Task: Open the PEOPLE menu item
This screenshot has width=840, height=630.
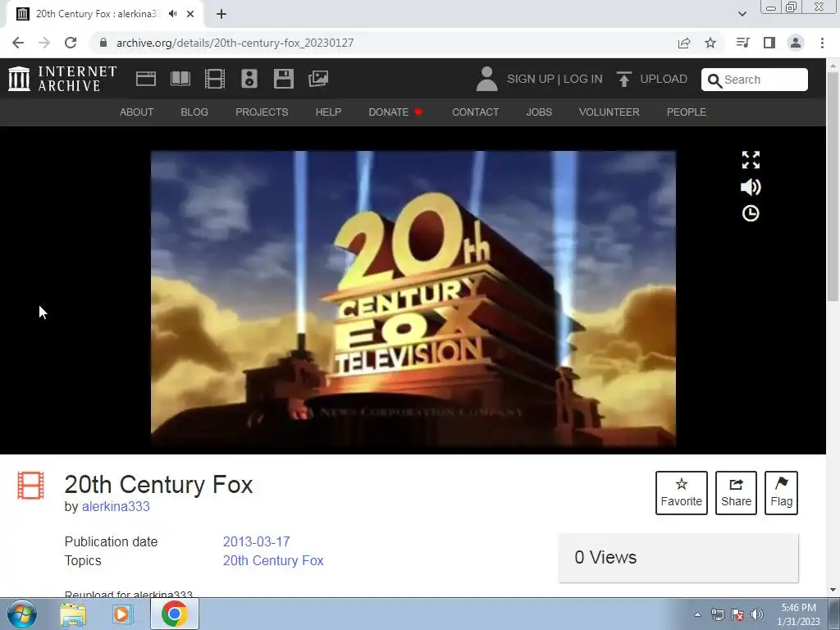Action: click(687, 112)
